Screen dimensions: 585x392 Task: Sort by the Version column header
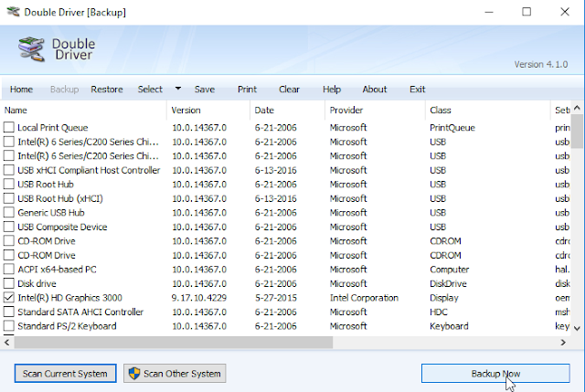208,110
